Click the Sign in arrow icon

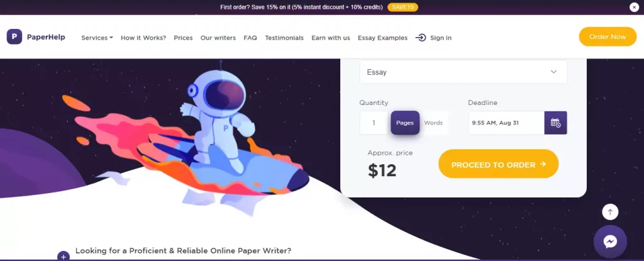(421, 38)
